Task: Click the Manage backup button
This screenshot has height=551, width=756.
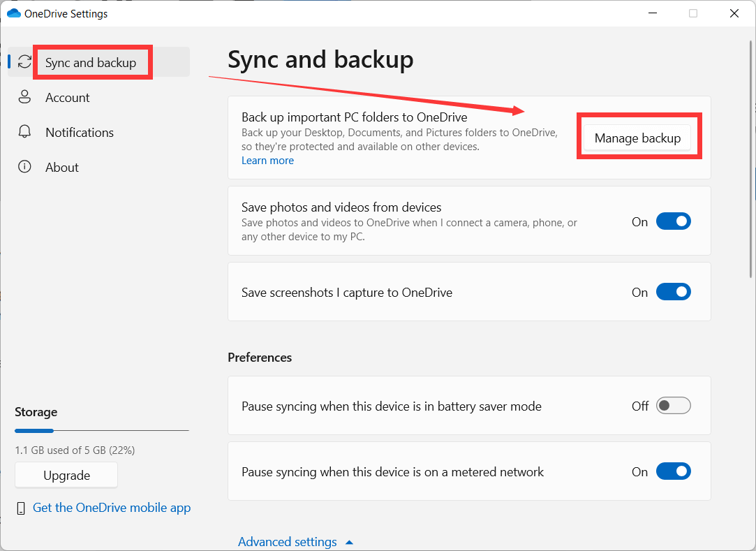Action: point(637,138)
